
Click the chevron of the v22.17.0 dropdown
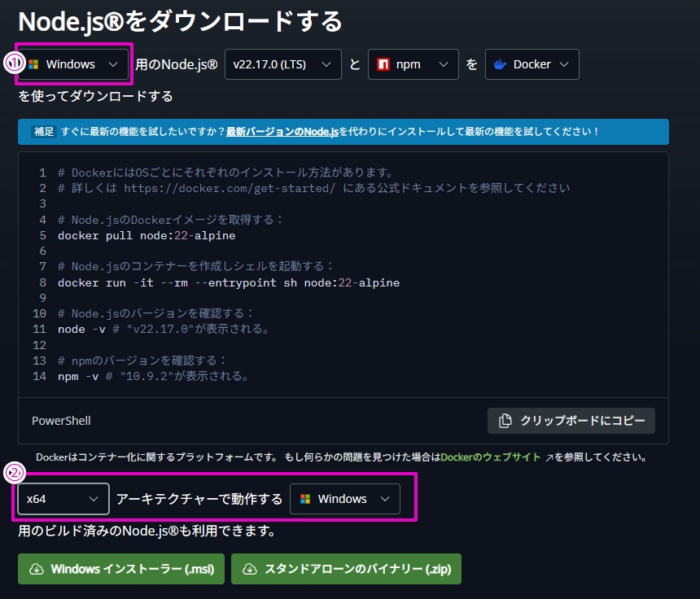(x=326, y=64)
